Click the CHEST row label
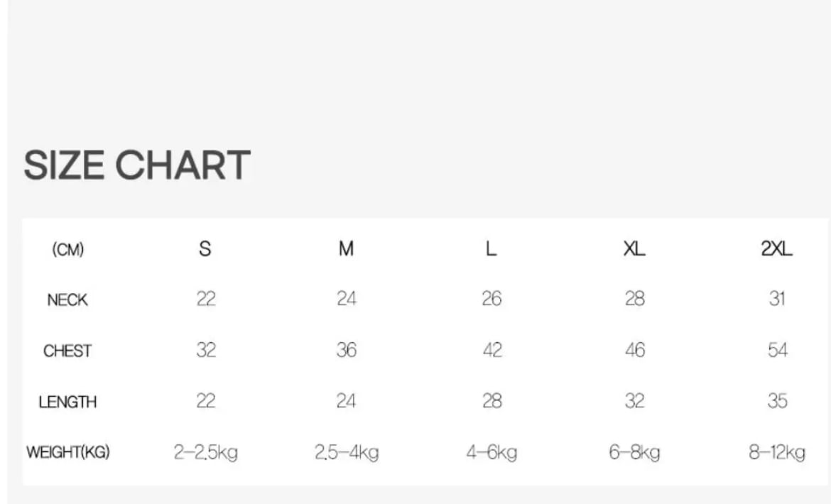831x504 pixels. coord(67,351)
